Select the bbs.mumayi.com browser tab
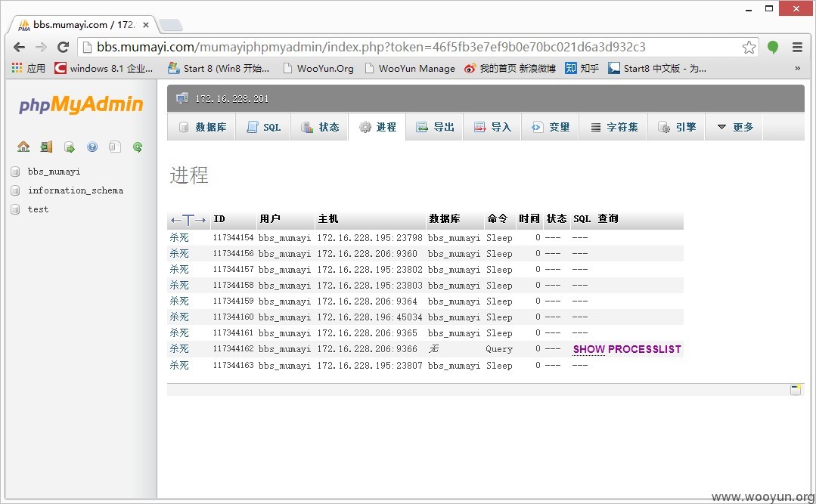This screenshot has height=504, width=816. point(83,24)
